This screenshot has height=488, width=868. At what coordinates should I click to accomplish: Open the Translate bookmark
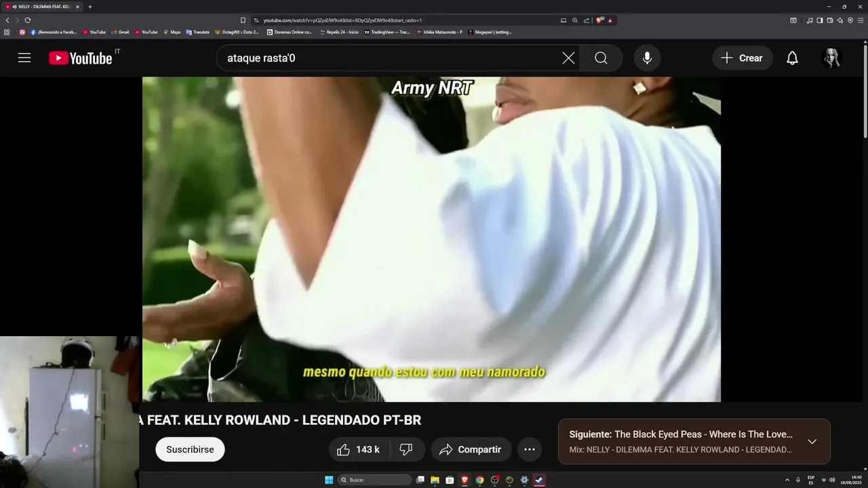[197, 32]
